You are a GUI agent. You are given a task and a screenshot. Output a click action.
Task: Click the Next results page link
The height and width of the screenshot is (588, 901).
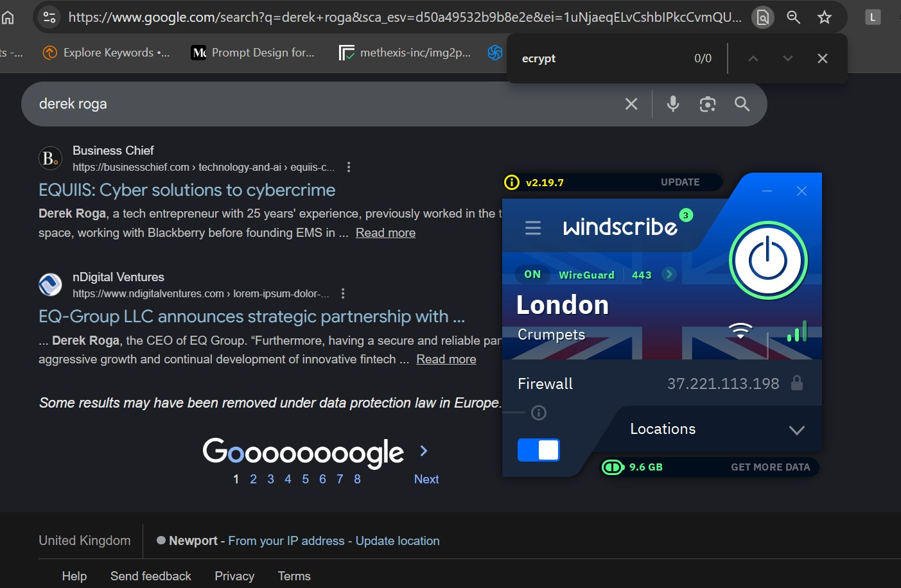pos(426,479)
